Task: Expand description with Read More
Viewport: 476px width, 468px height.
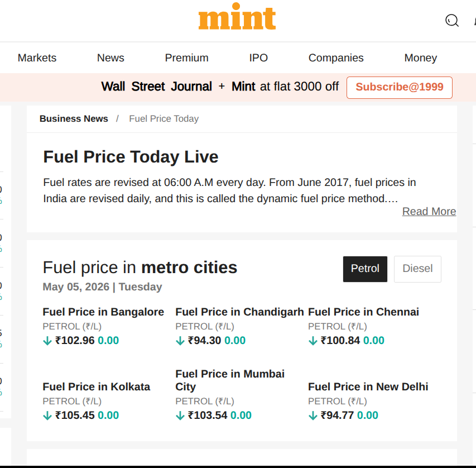Action: pos(429,211)
